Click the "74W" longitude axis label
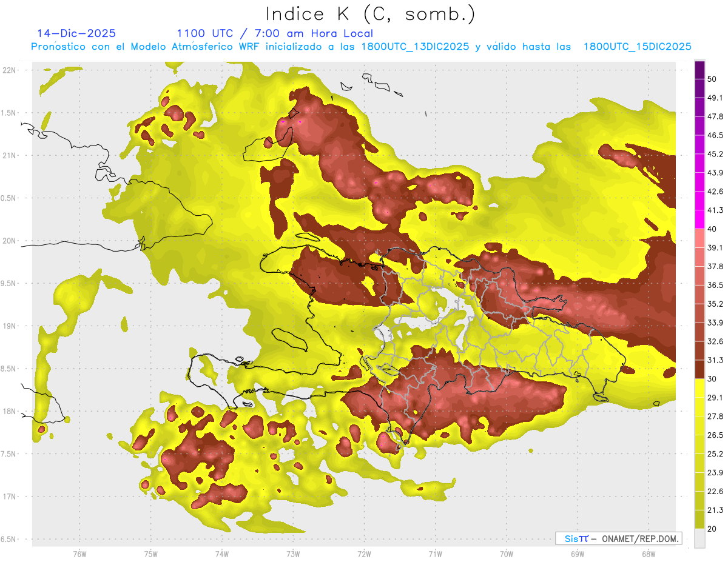The height and width of the screenshot is (562, 728). coord(221,554)
